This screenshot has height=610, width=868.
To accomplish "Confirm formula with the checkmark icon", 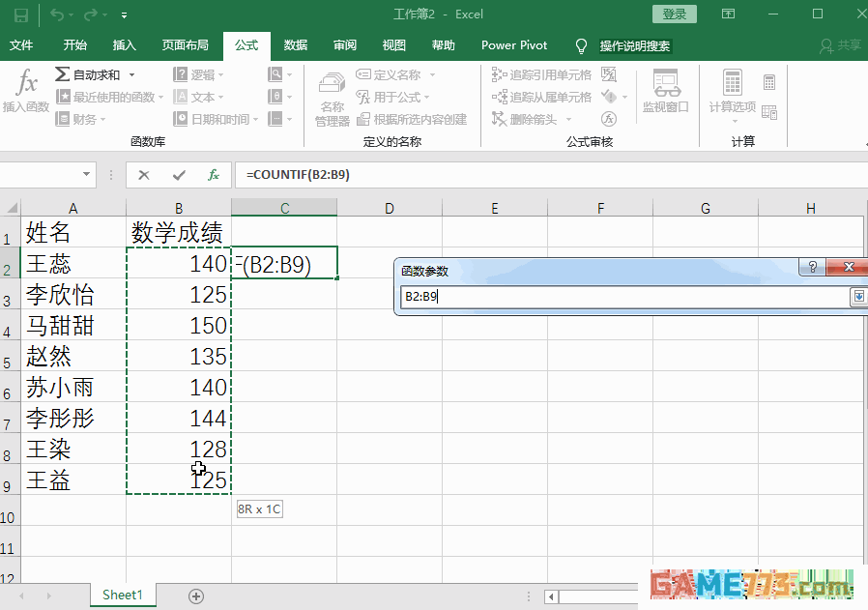I will (179, 175).
